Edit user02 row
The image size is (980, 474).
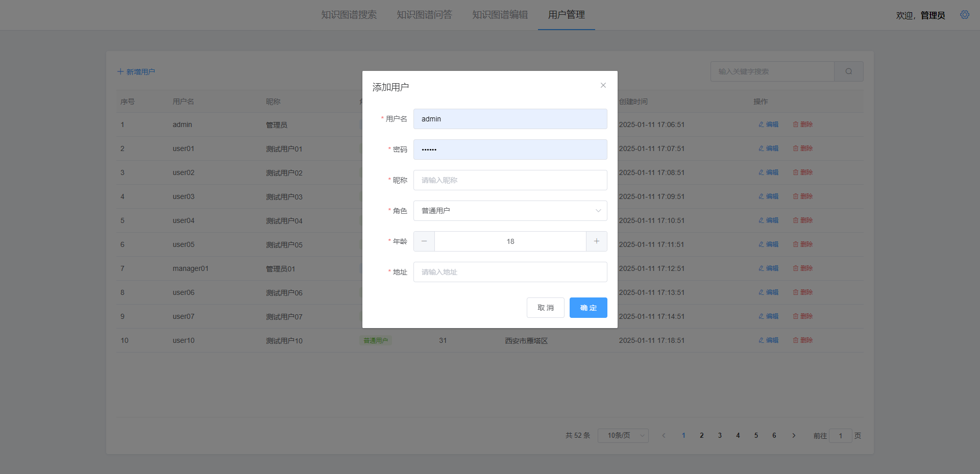point(769,172)
